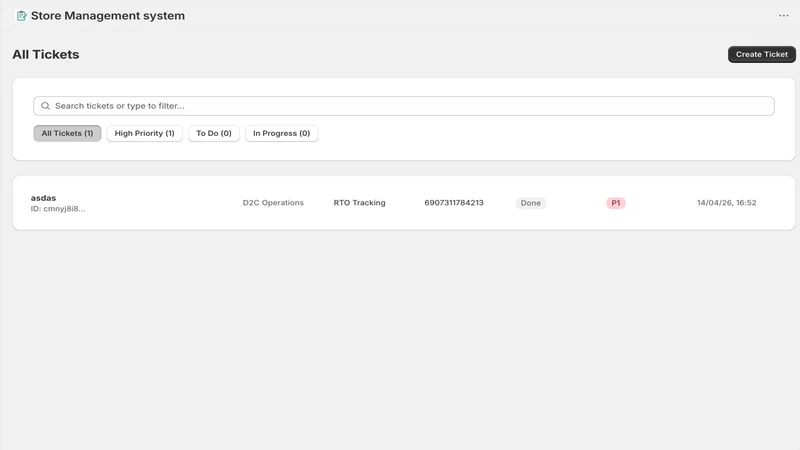800x450 pixels.
Task: Select D2C Operations cell
Action: (x=273, y=203)
